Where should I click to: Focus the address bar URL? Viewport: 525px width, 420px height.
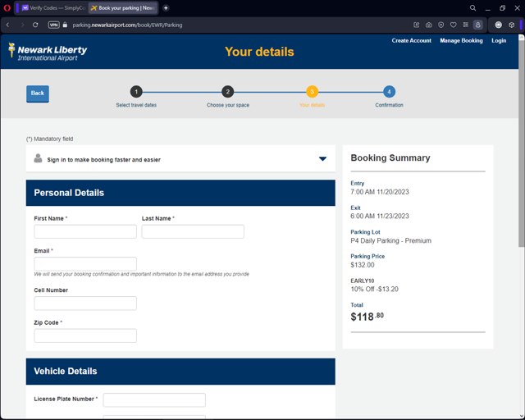(x=127, y=25)
